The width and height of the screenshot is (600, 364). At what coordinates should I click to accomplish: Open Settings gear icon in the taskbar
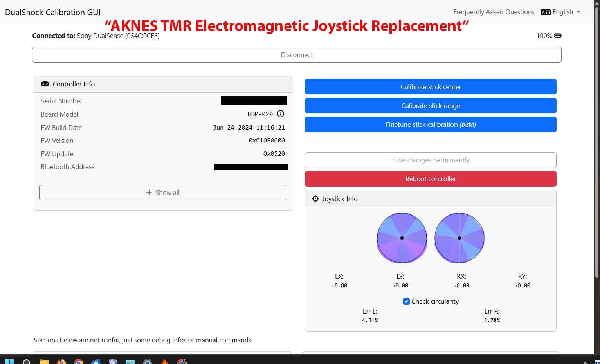tap(147, 361)
